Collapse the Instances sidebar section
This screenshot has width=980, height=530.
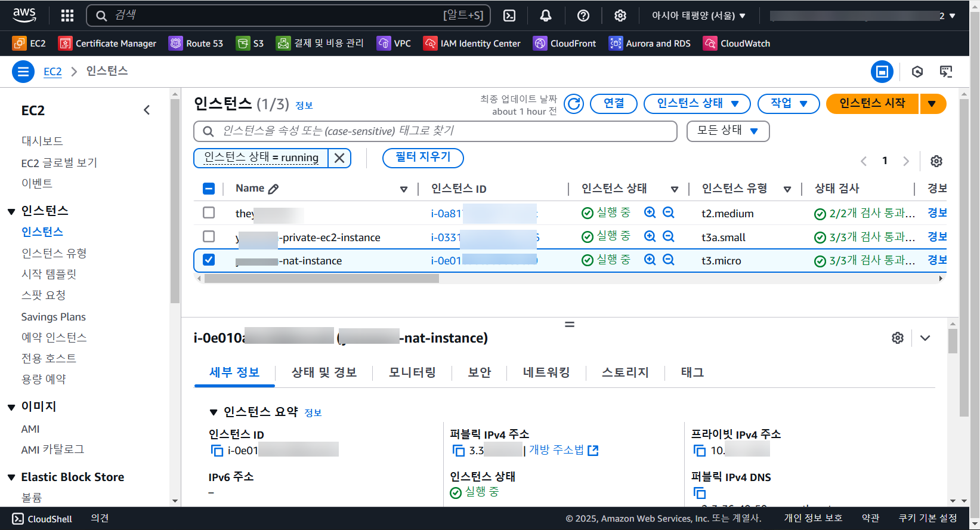click(11, 211)
